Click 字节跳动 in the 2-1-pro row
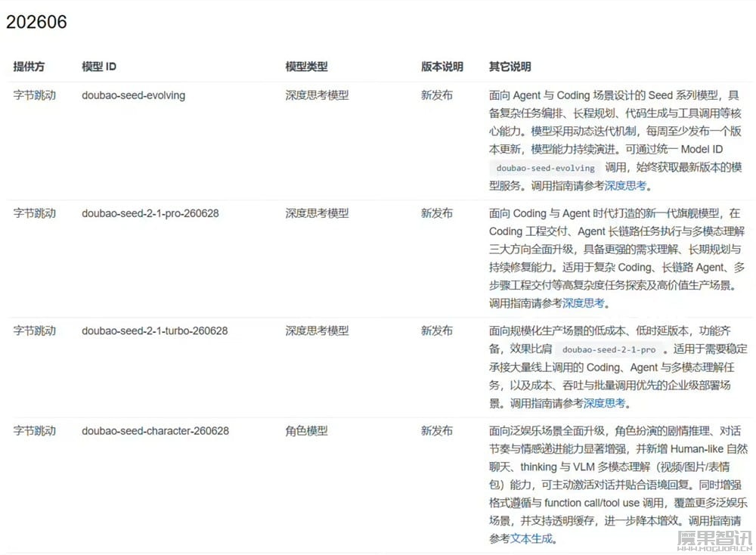 click(x=34, y=213)
